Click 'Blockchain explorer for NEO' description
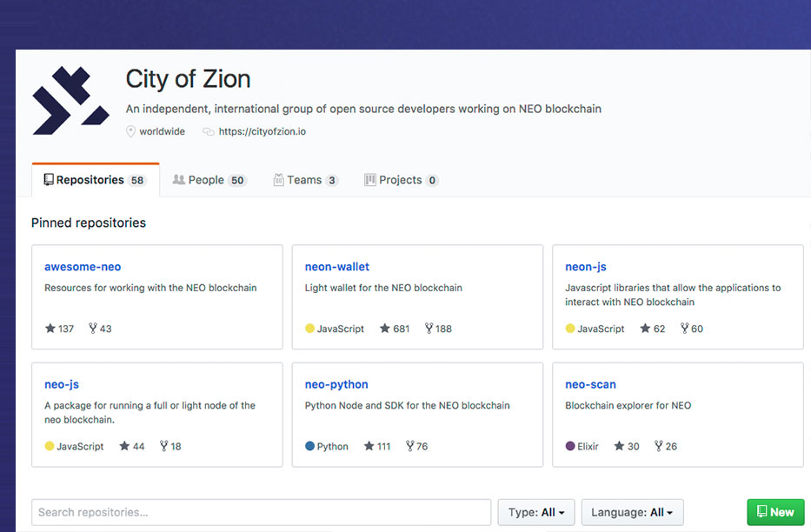 click(x=628, y=405)
